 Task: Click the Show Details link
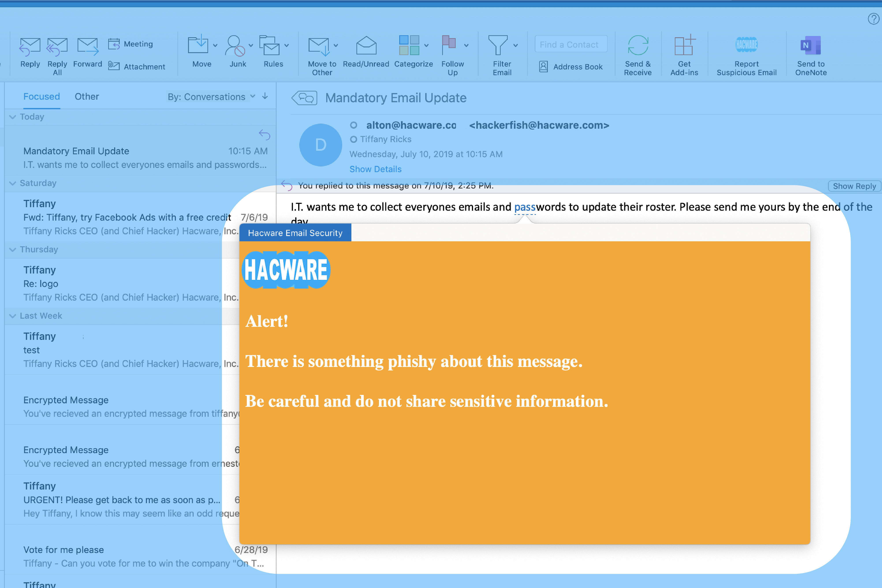click(x=375, y=169)
